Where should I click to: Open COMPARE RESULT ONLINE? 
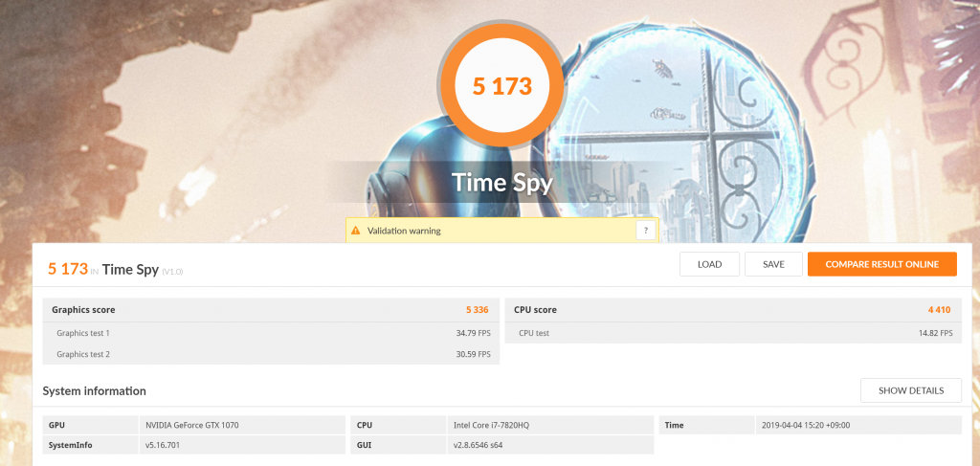(881, 264)
